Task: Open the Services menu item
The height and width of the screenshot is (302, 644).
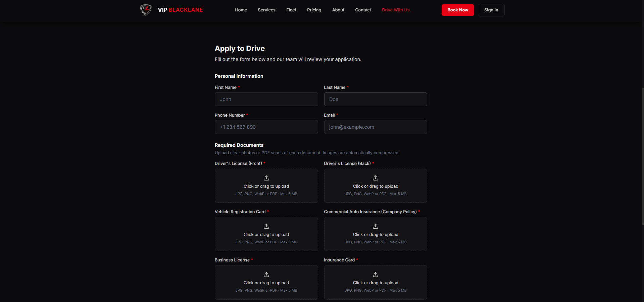Action: pos(266,10)
